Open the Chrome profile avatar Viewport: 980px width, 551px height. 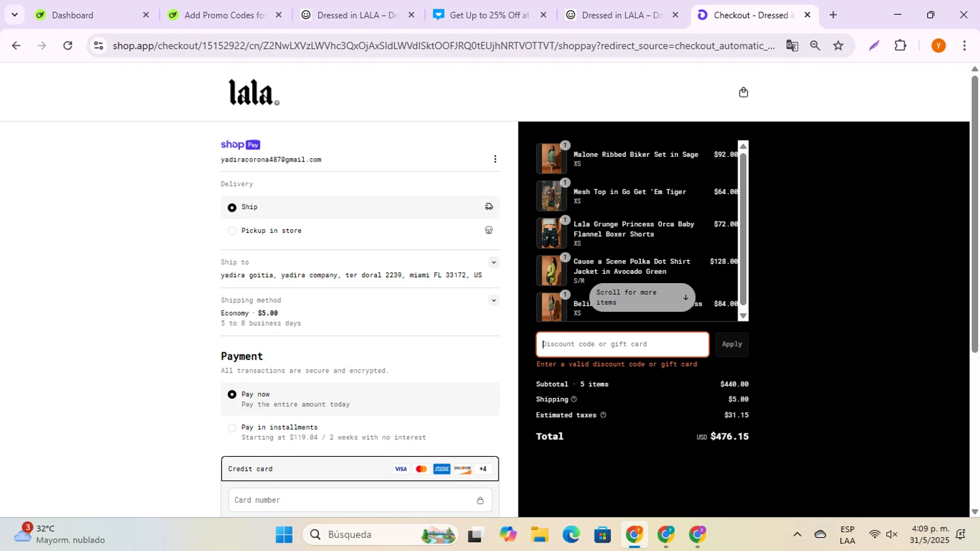coord(938,46)
